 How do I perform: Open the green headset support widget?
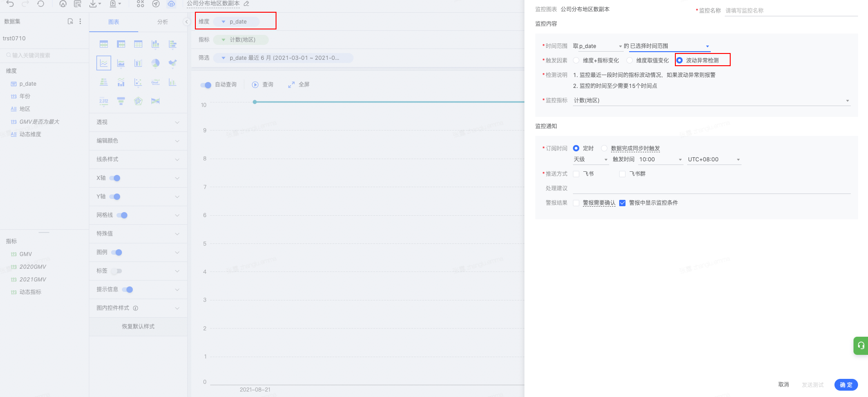pyautogui.click(x=860, y=346)
